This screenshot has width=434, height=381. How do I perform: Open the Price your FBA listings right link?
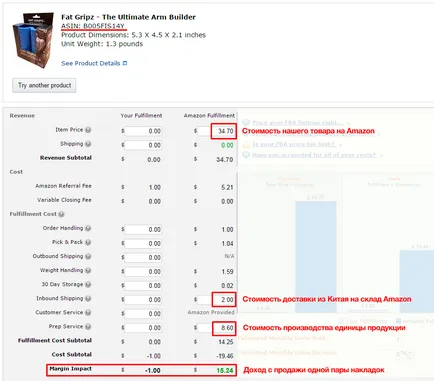(x=298, y=122)
